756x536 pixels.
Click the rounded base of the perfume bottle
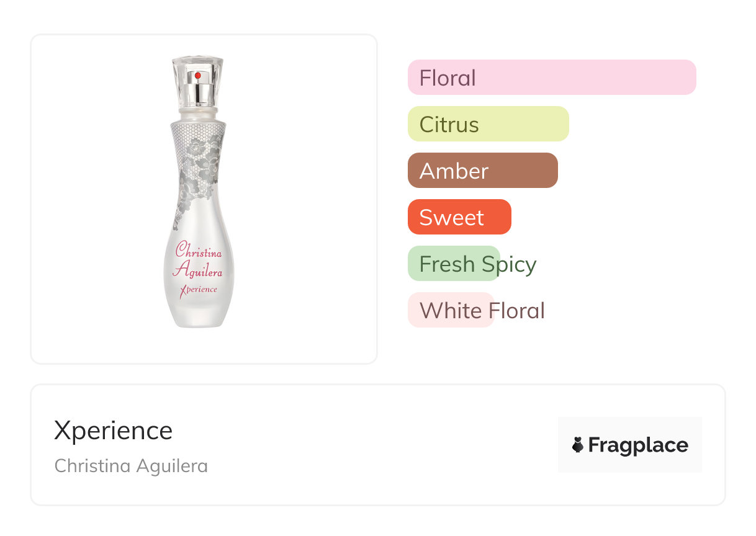[x=198, y=313]
